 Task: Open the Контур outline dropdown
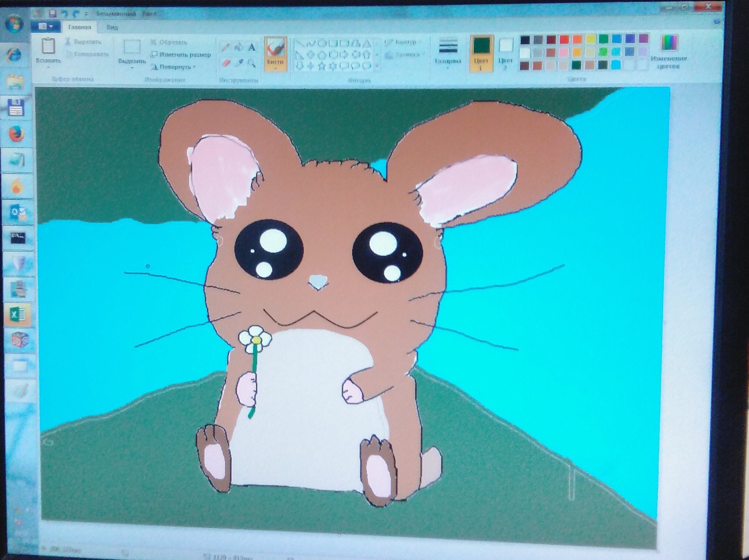pos(403,42)
